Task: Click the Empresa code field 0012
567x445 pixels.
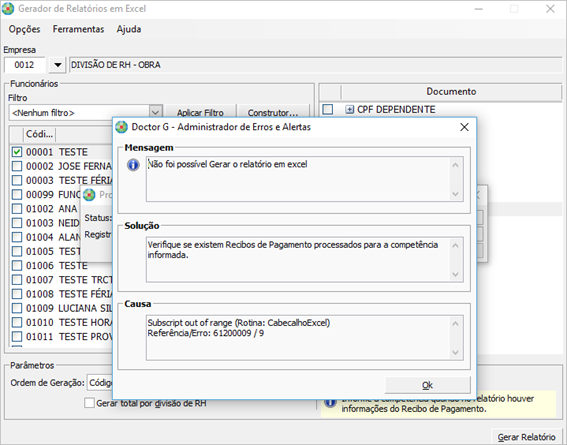Action: (x=25, y=65)
